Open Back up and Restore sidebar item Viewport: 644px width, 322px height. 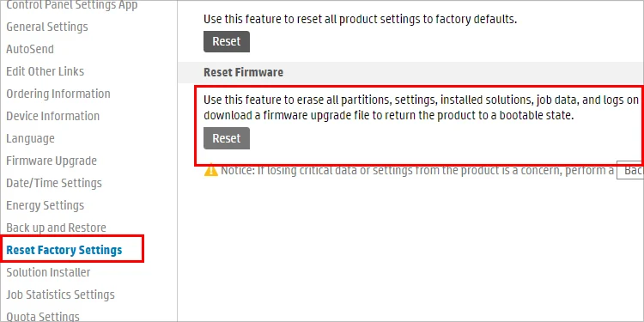57,228
